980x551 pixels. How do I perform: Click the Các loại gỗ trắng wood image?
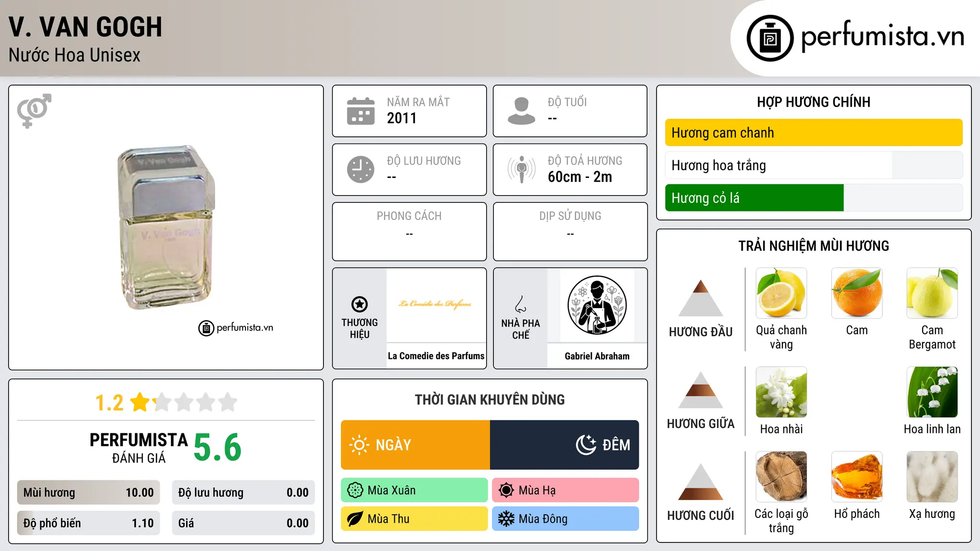(x=781, y=477)
